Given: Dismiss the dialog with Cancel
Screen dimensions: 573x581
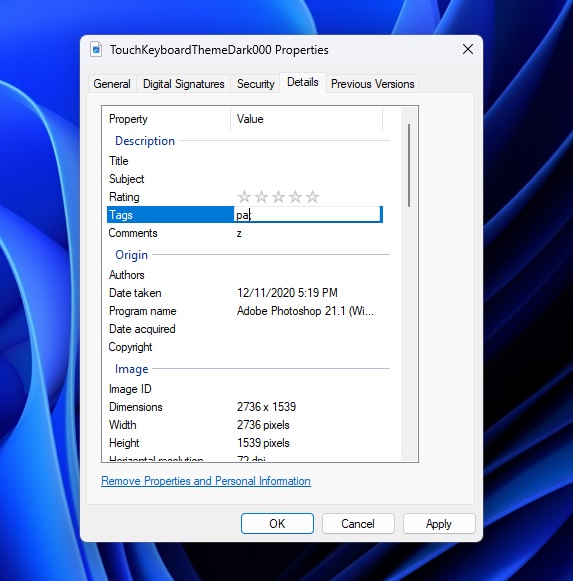Looking at the screenshot, I should tap(358, 524).
